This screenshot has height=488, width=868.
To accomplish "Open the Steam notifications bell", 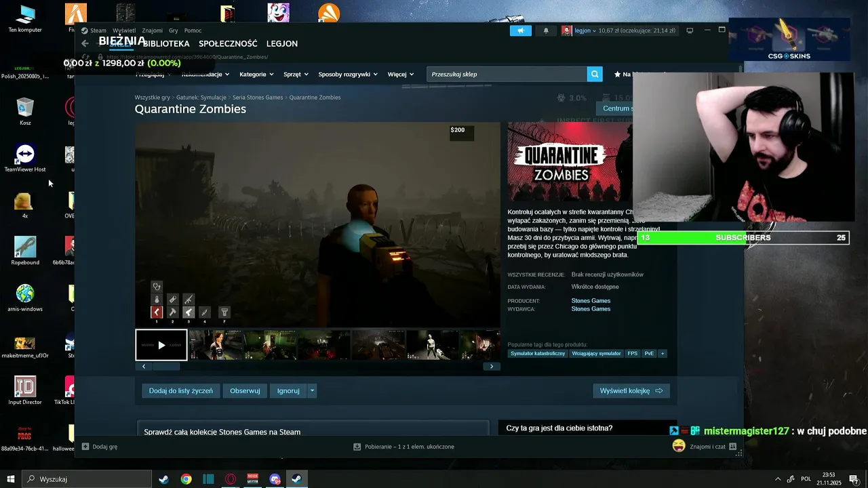I will point(546,30).
